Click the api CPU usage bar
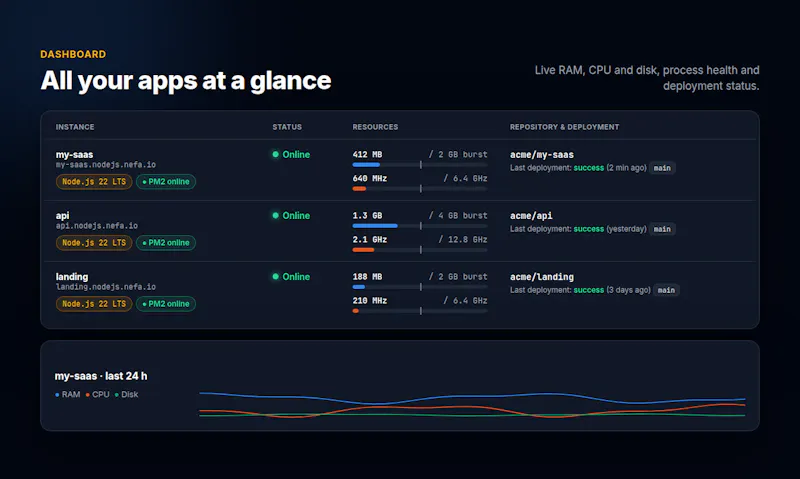The height and width of the screenshot is (479, 800). [x=420, y=249]
